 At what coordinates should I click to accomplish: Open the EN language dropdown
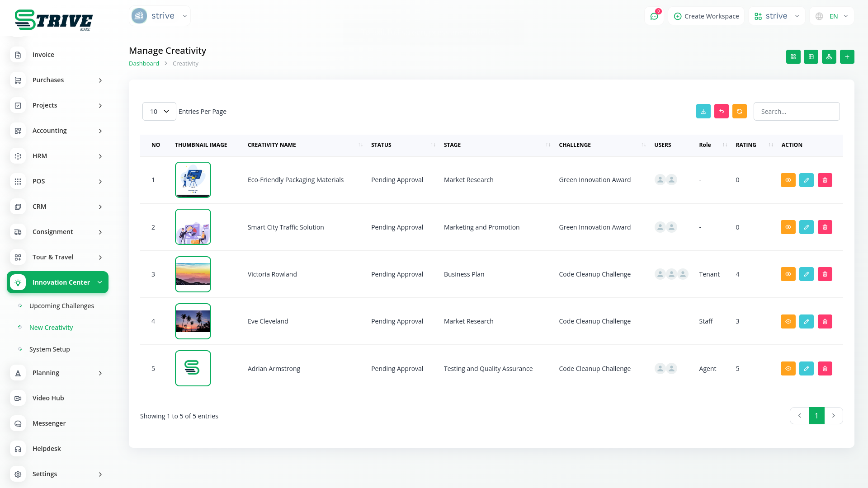tap(832, 16)
